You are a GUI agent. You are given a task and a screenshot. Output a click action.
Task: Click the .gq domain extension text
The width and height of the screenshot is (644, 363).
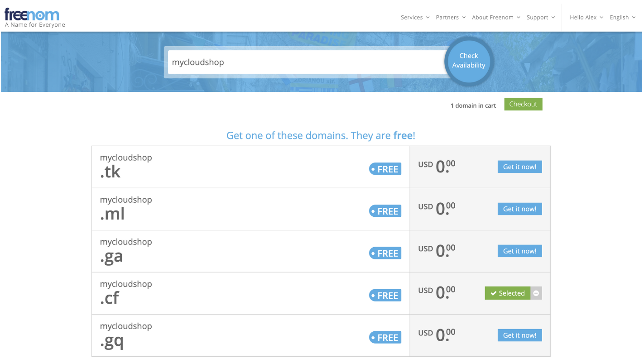pyautogui.click(x=111, y=341)
